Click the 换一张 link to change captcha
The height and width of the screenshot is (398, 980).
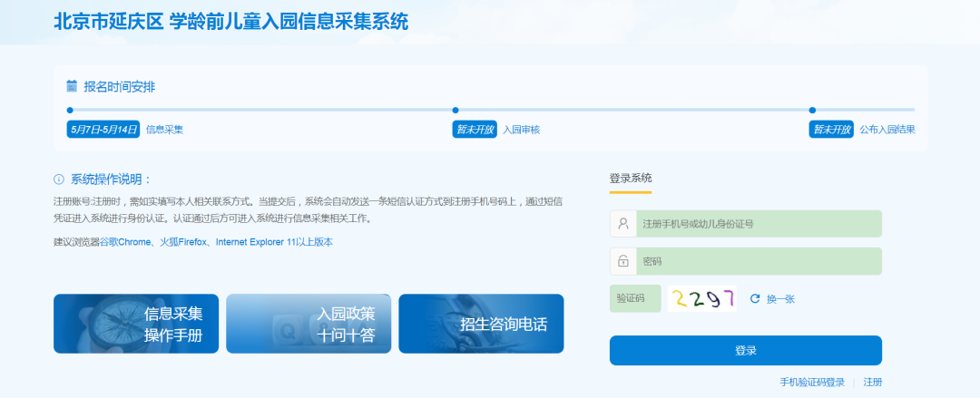[x=780, y=299]
